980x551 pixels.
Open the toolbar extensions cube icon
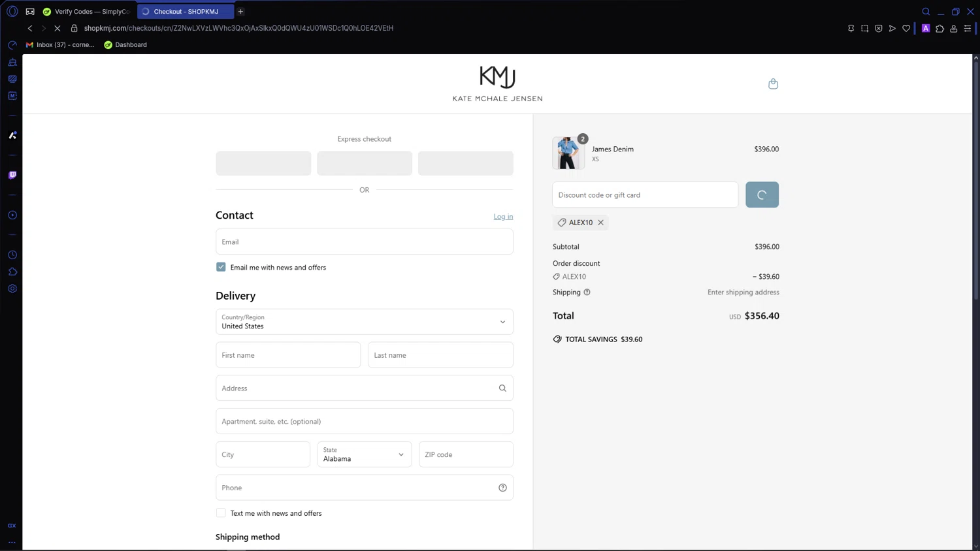[x=939, y=29]
